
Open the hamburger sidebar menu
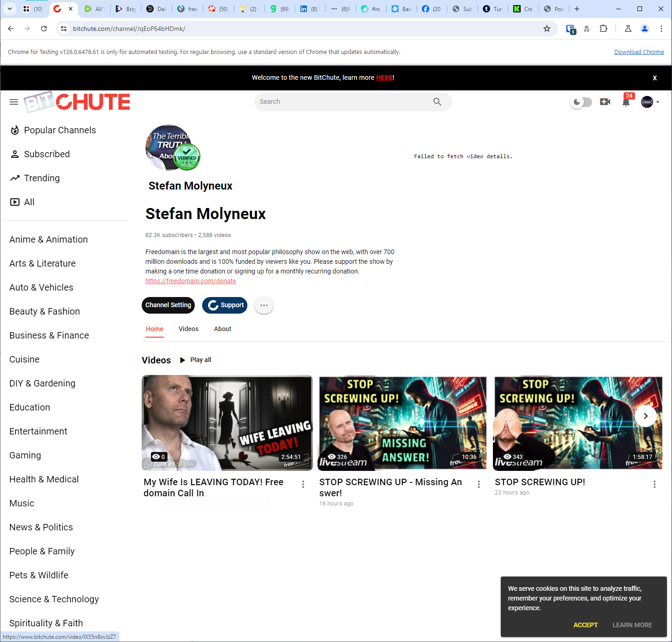[14, 102]
